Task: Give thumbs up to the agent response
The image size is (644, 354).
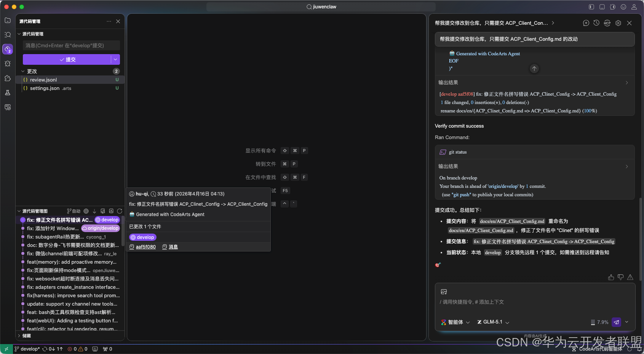Action: tap(611, 277)
